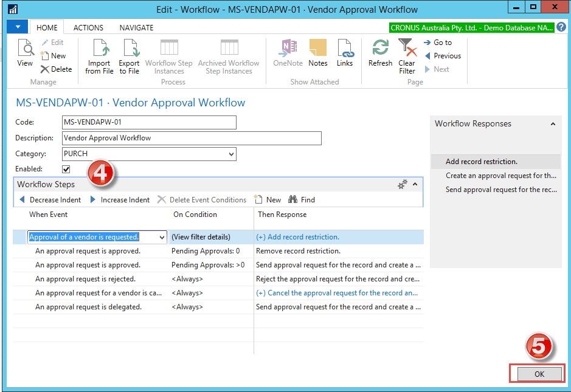Open the When Event dropdown on selected row
Screen dimensions: 571x392
[x=162, y=235]
